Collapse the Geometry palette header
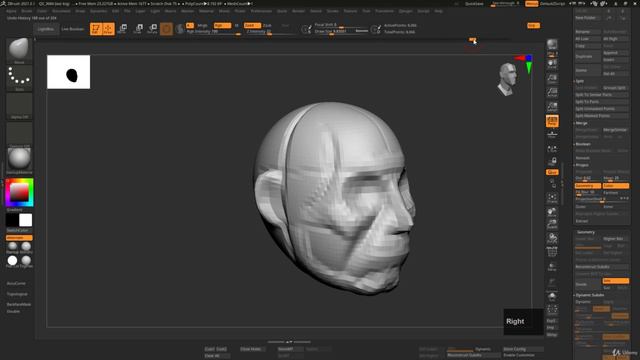The width and height of the screenshot is (640, 360). (586, 232)
